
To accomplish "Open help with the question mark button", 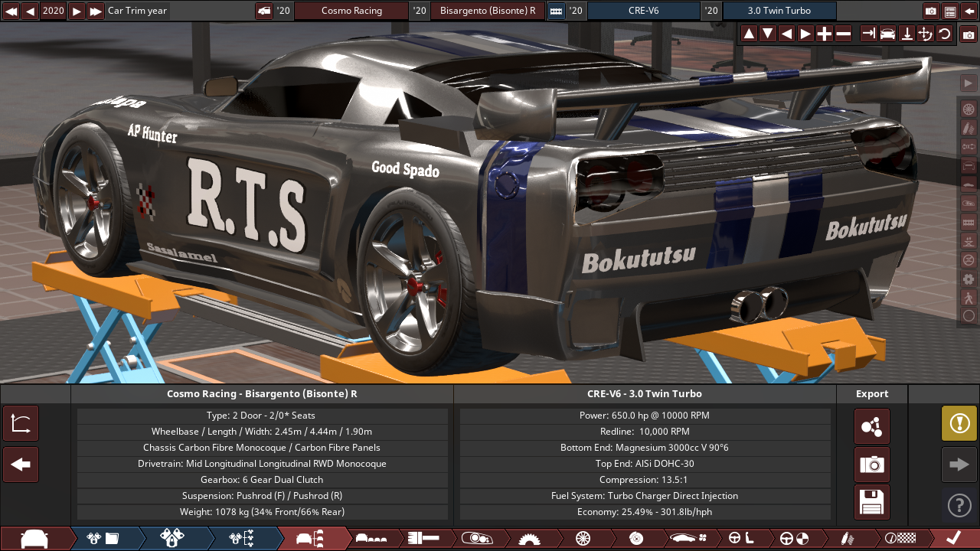I will 959,505.
